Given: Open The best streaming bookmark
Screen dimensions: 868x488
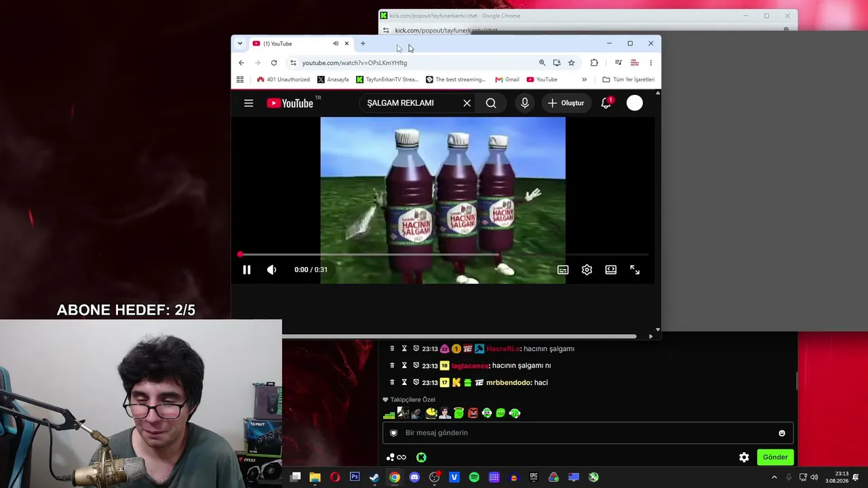Looking at the screenshot, I should pyautogui.click(x=456, y=79).
